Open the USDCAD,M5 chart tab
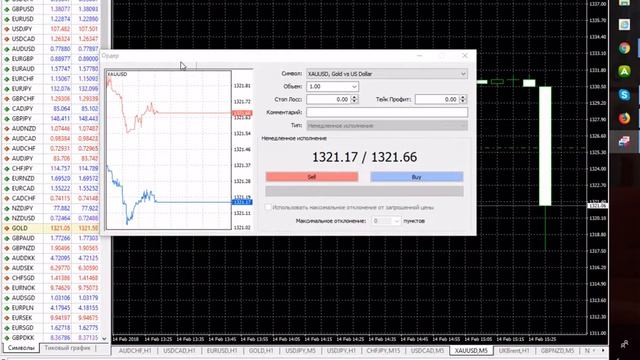The height and width of the screenshot is (360, 640). [x=427, y=351]
